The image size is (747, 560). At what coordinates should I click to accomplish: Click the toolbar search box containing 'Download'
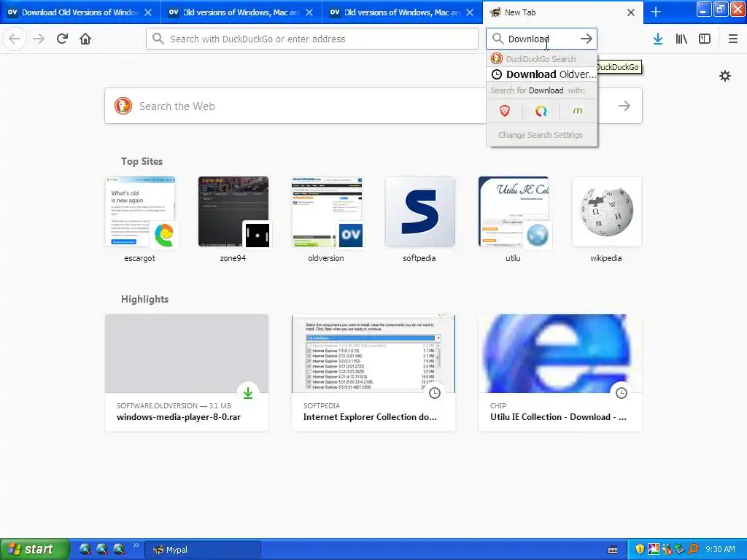coord(541,39)
